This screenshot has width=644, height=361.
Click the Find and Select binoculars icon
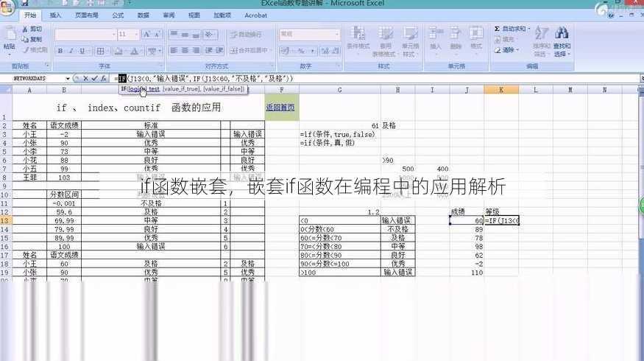[562, 34]
